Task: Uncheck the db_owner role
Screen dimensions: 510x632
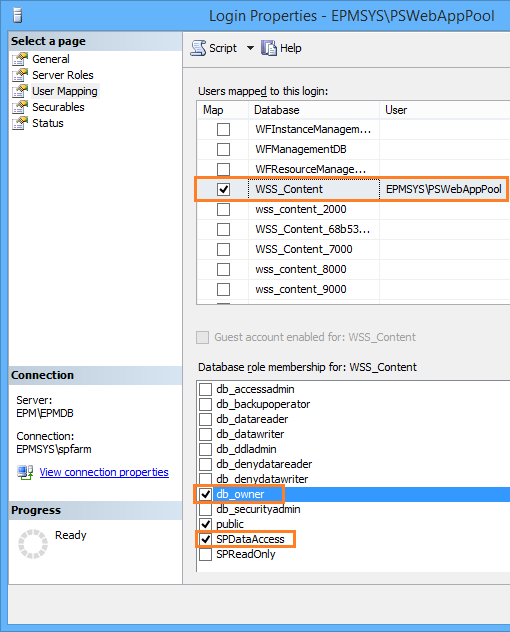Action: tap(206, 494)
